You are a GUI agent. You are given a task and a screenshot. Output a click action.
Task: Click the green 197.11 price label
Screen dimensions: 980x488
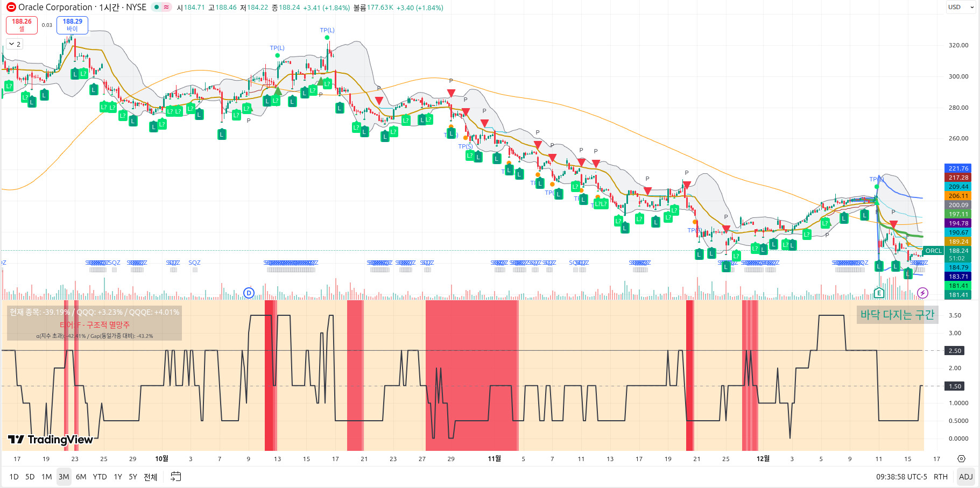(958, 214)
